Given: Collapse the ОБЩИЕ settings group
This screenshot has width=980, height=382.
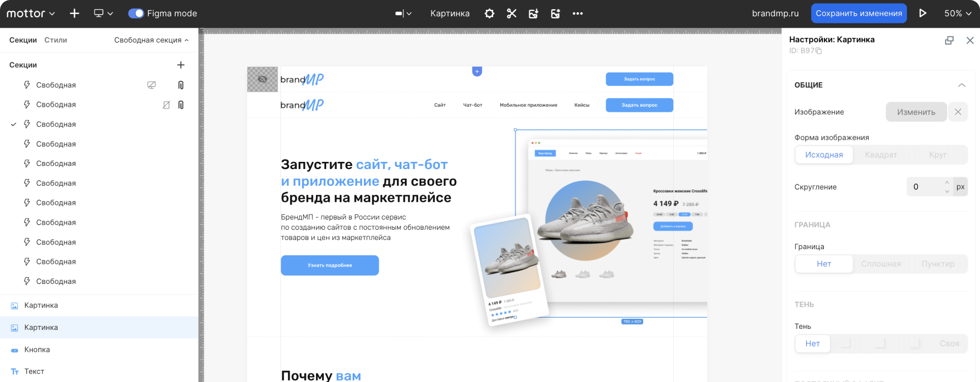Looking at the screenshot, I should [x=962, y=85].
